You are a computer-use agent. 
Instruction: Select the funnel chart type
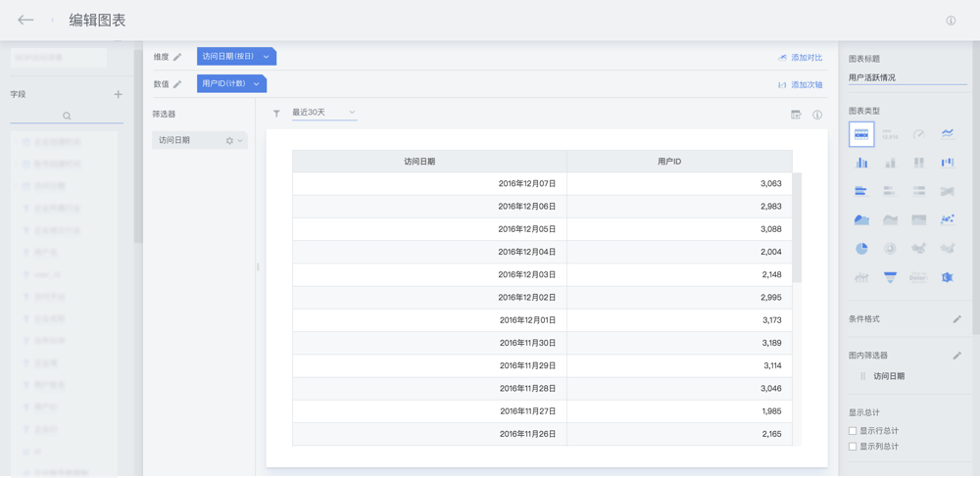pyautogui.click(x=890, y=277)
